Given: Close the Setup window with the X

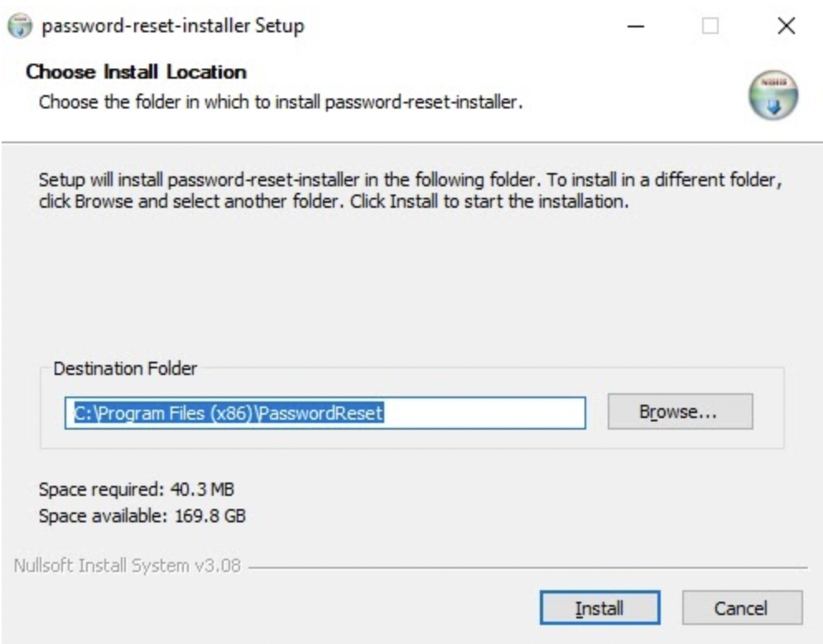Looking at the screenshot, I should click(x=787, y=26).
